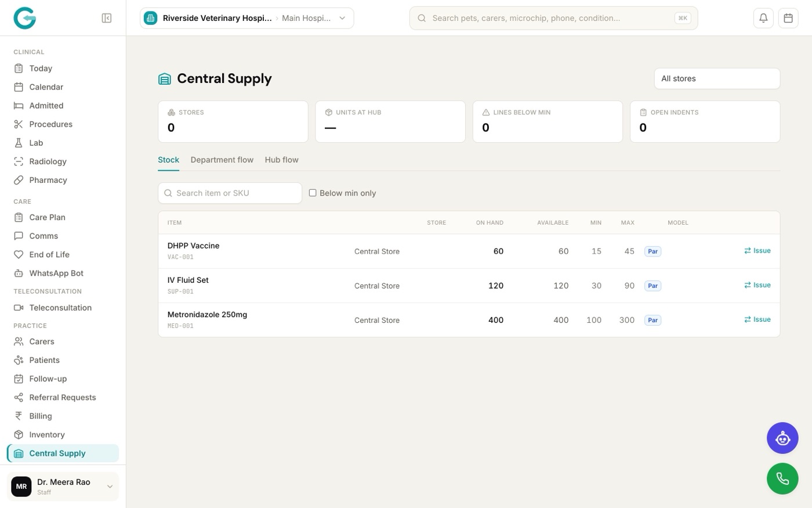Issue the IV Fluid Set stock
The width and height of the screenshot is (812, 508).
(757, 285)
